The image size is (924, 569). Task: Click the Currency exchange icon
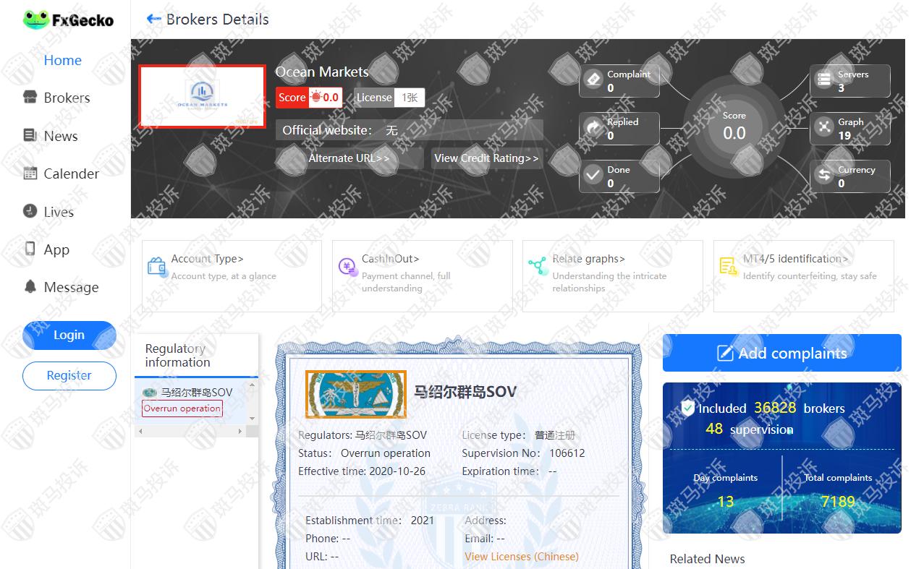click(824, 176)
